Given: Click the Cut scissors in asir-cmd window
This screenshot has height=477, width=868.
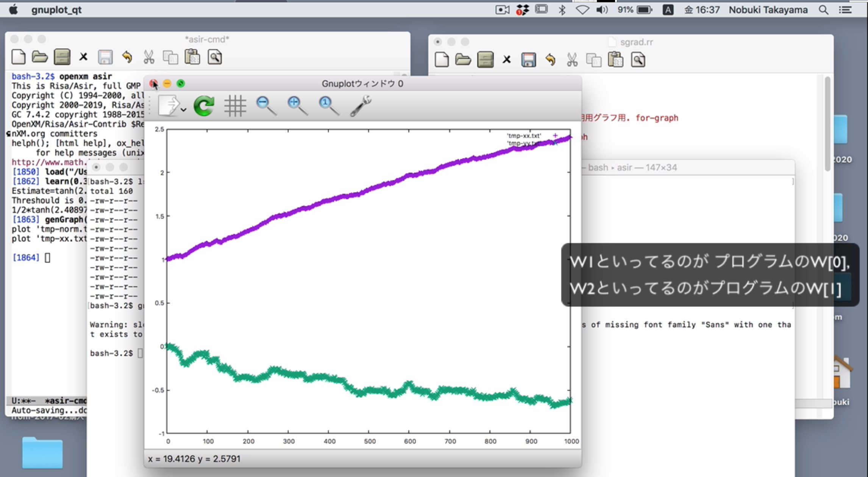Looking at the screenshot, I should [x=149, y=57].
